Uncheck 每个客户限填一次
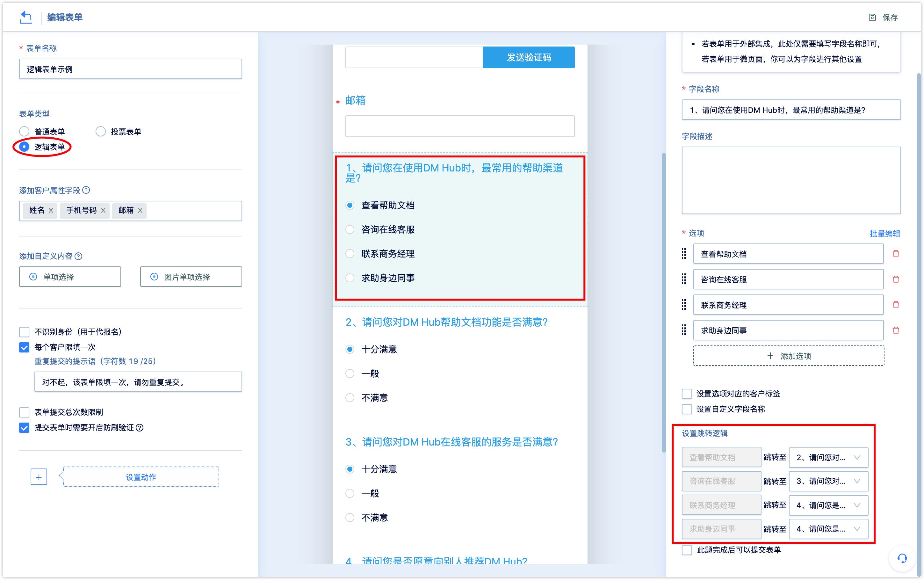 [x=24, y=347]
